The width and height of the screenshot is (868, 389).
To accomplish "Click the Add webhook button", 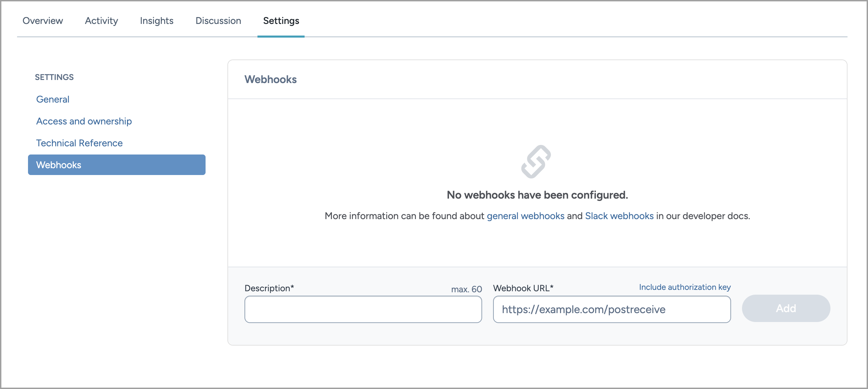I will pyautogui.click(x=786, y=308).
